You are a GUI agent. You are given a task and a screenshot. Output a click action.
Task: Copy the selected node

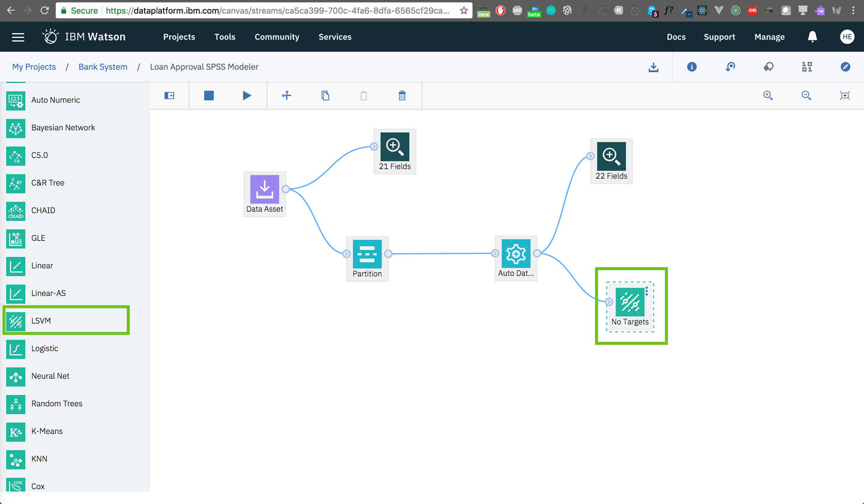(x=325, y=95)
